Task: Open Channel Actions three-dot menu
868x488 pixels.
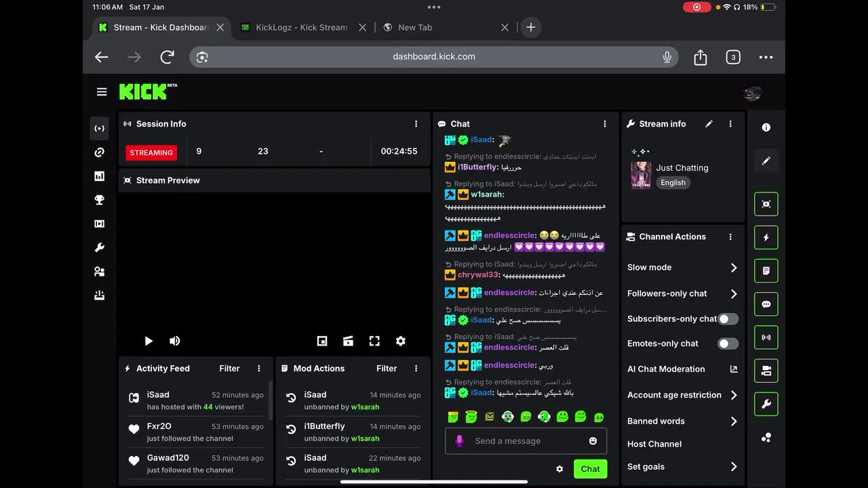Action: click(x=730, y=237)
